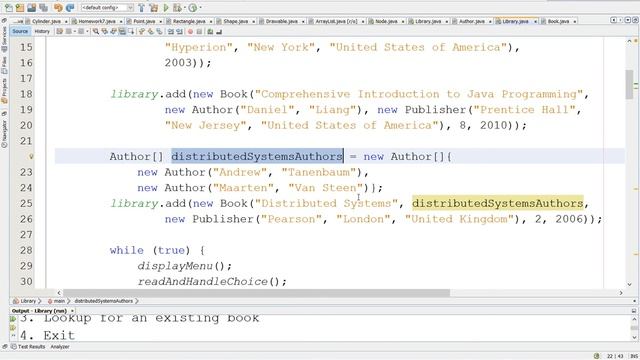
Task: Open the Analyzer tab
Action: point(60,347)
